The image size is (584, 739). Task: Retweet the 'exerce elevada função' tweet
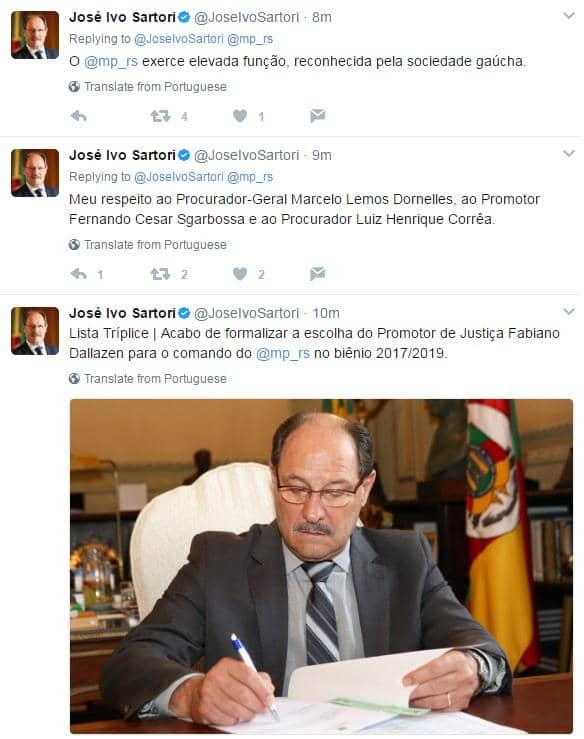point(160,116)
